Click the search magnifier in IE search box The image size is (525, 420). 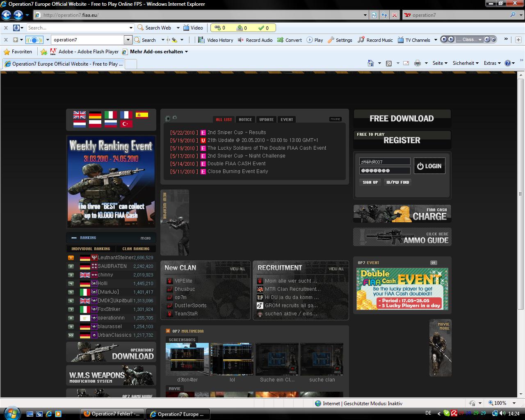point(513,15)
